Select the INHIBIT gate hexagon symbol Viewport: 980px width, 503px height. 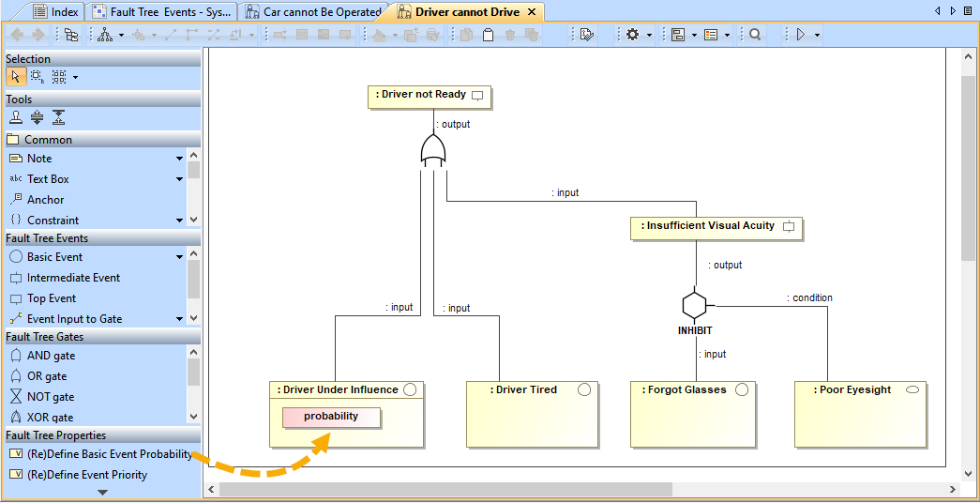coord(694,305)
